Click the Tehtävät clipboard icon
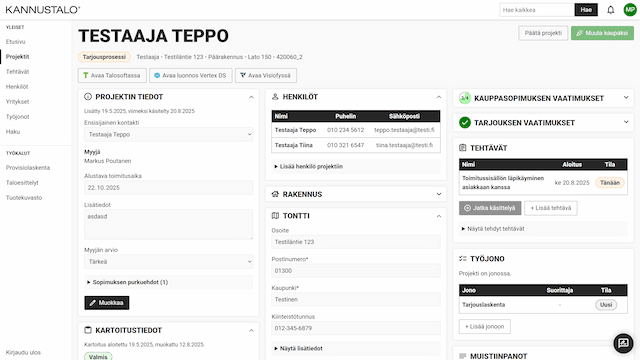 click(x=462, y=148)
